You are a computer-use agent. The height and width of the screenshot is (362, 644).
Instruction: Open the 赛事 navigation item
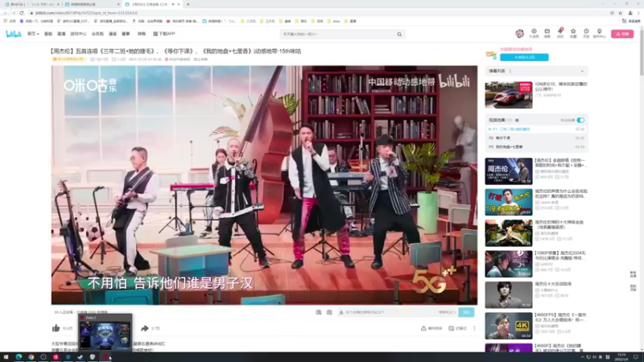pos(126,34)
